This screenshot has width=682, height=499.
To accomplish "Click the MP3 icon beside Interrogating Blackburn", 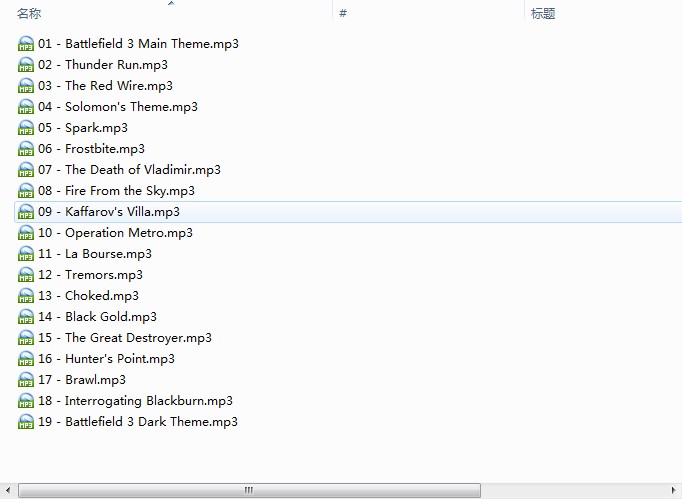I will [x=26, y=401].
